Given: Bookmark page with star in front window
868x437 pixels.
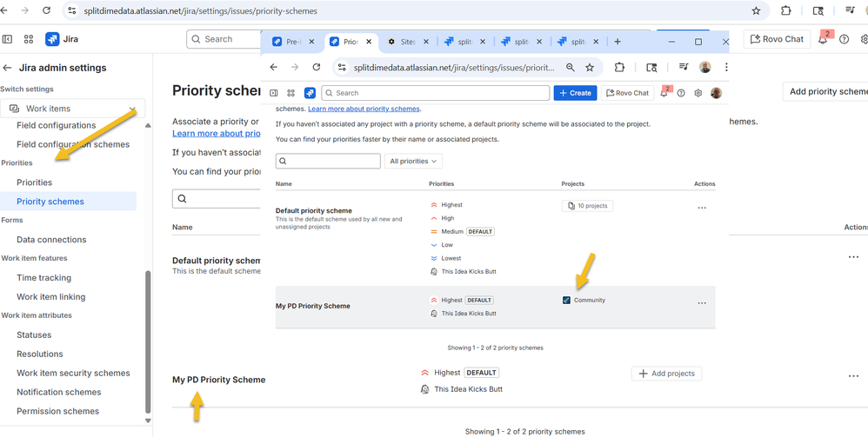Looking at the screenshot, I should tap(590, 67).
